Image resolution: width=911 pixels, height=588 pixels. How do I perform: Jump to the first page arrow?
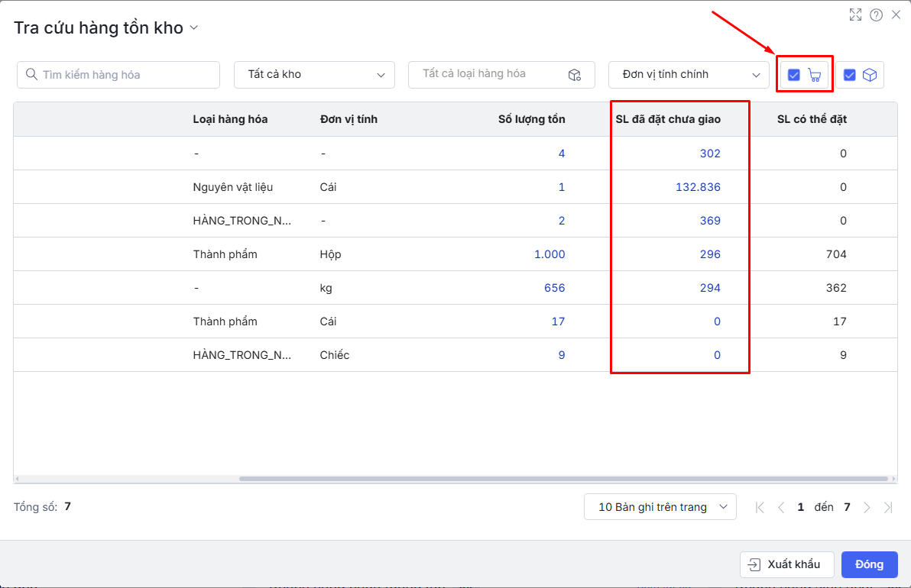pyautogui.click(x=759, y=507)
